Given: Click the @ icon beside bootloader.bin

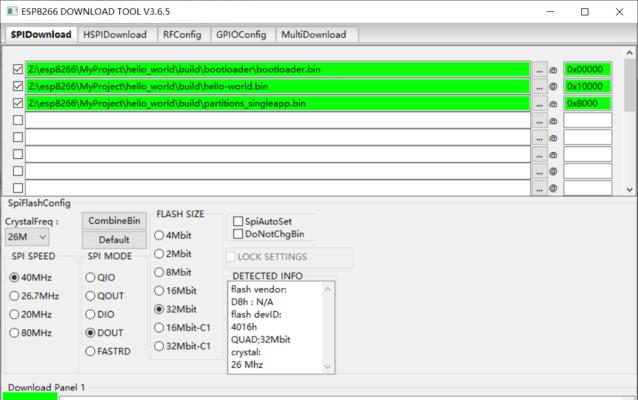Looking at the screenshot, I should tap(553, 70).
